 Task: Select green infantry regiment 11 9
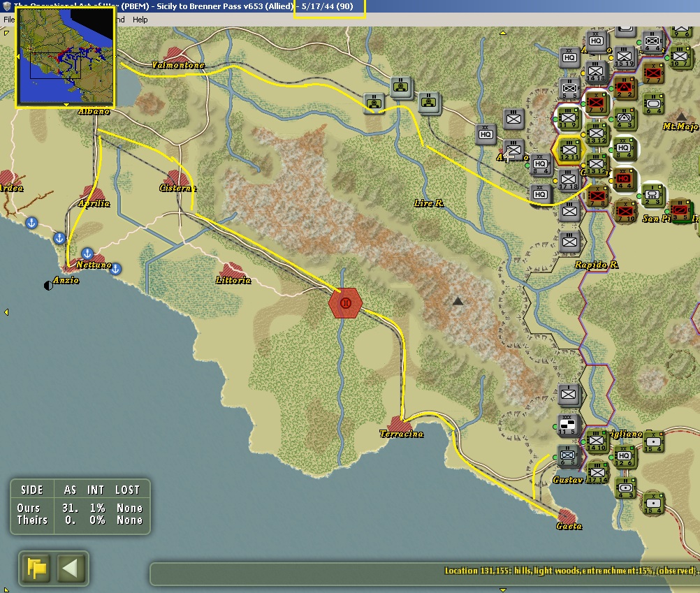tap(568, 118)
